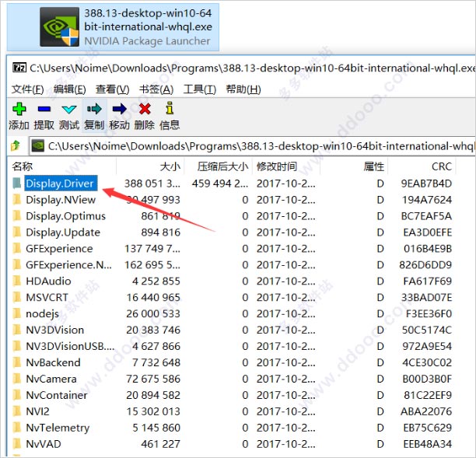This screenshot has height=458, width=476.
Task: Click the address path input field
Action: [252, 146]
